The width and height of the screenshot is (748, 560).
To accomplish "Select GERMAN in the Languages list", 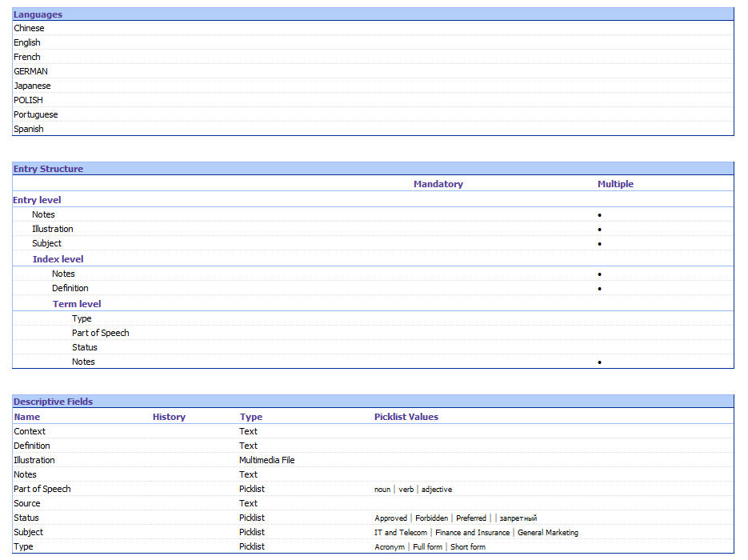I will [30, 71].
